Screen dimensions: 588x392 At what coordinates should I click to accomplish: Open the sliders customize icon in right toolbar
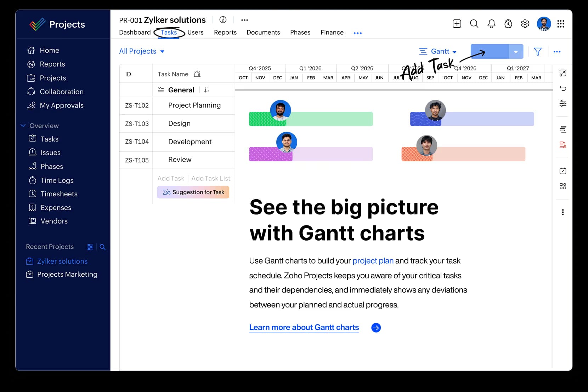point(563,103)
